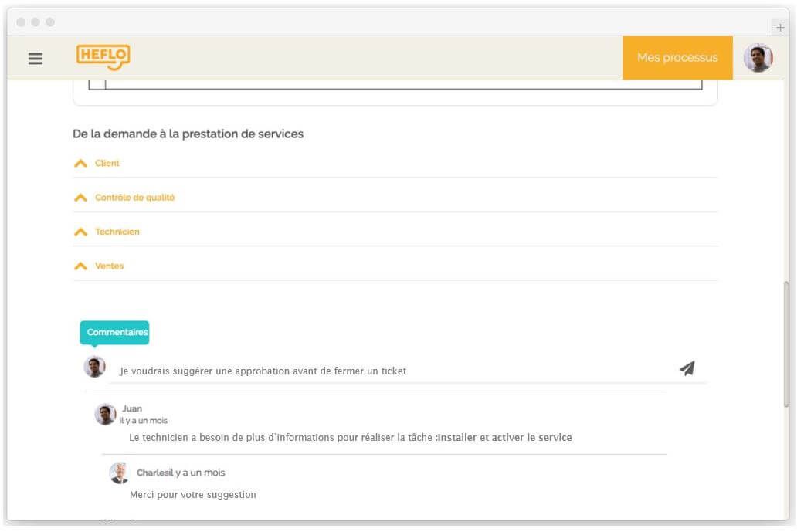Expand the Technicien section chevron
This screenshot has height=532, width=804.
click(80, 232)
